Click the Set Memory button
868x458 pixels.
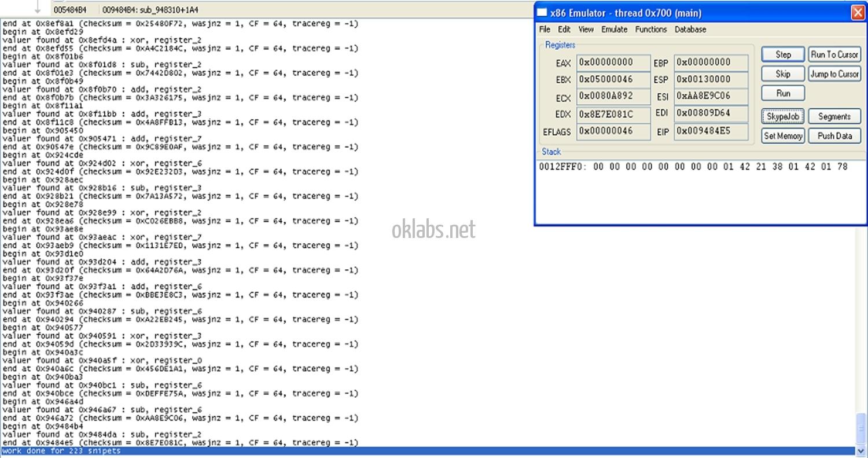tap(782, 136)
